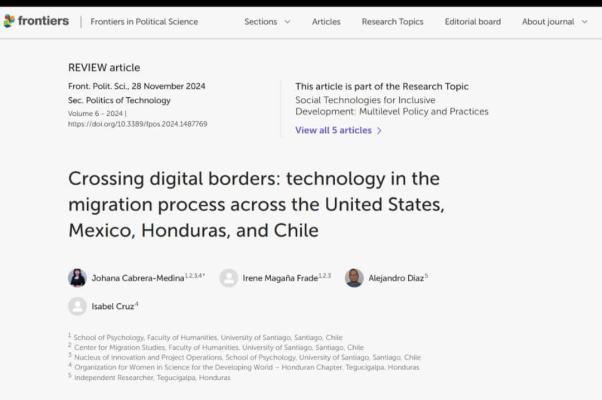602x400 pixels.
Task: Click Irene Magaña Frade's placeholder avatar
Action: click(x=229, y=278)
